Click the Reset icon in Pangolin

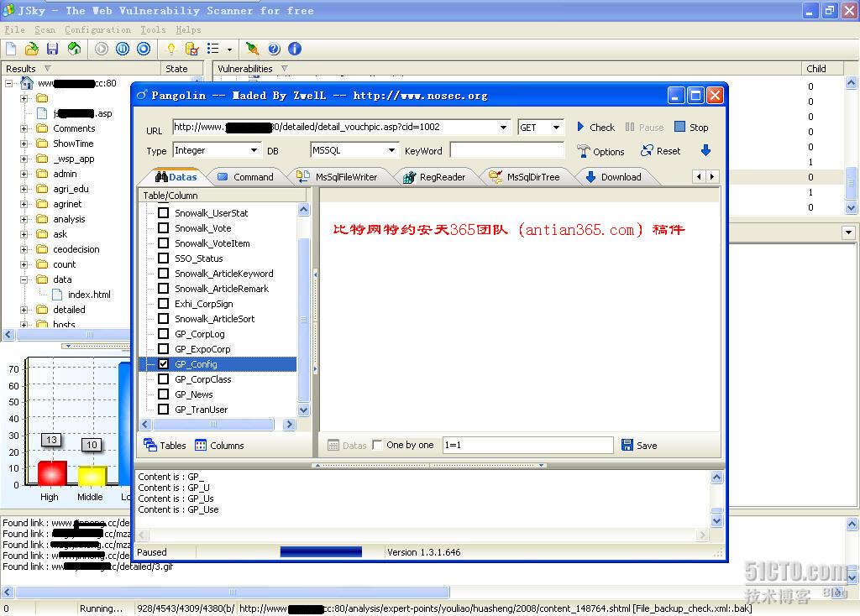pos(648,151)
